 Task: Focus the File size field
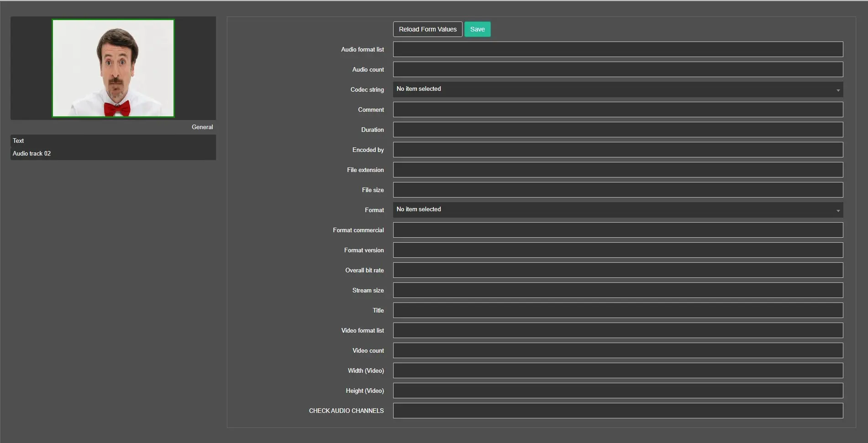tap(617, 190)
